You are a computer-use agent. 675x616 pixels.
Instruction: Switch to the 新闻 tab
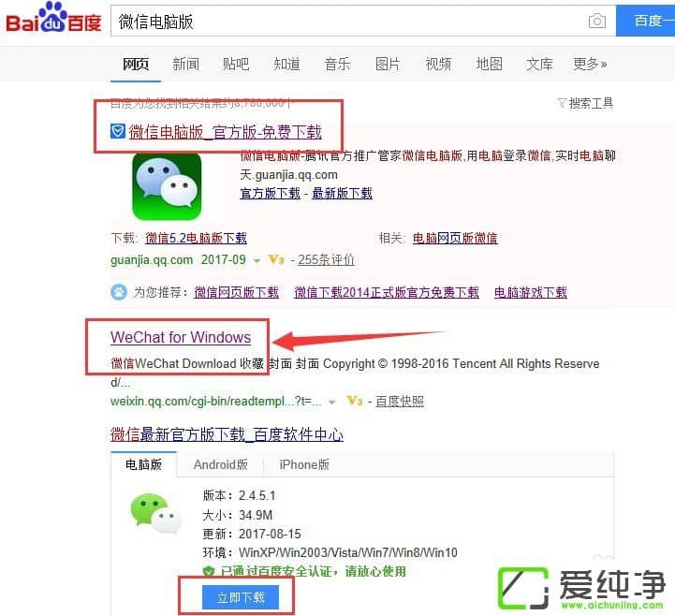185,65
